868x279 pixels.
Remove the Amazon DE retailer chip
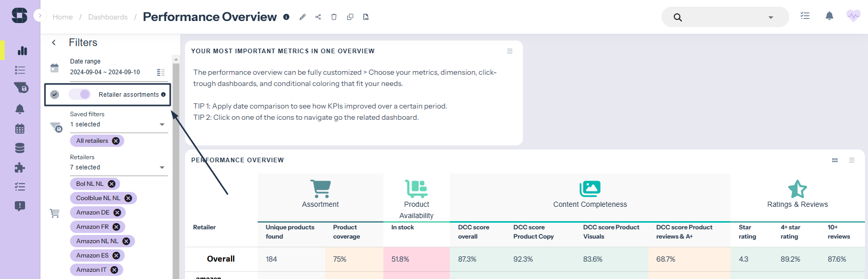[x=118, y=212]
